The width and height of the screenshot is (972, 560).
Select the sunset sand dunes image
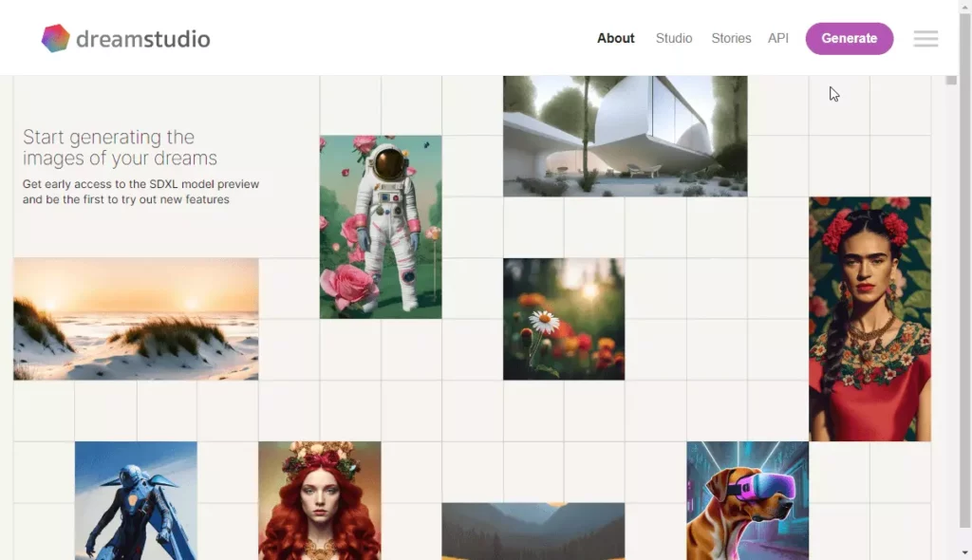point(136,319)
